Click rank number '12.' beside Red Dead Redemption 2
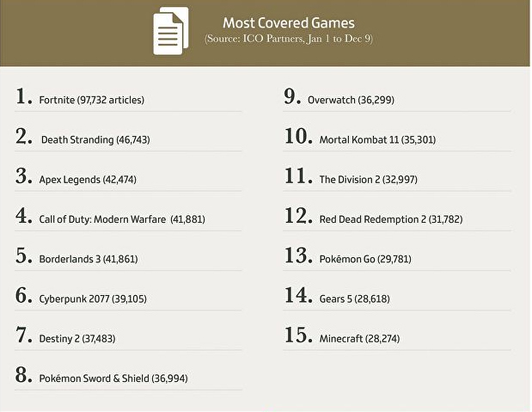532x412 pixels. click(x=298, y=215)
